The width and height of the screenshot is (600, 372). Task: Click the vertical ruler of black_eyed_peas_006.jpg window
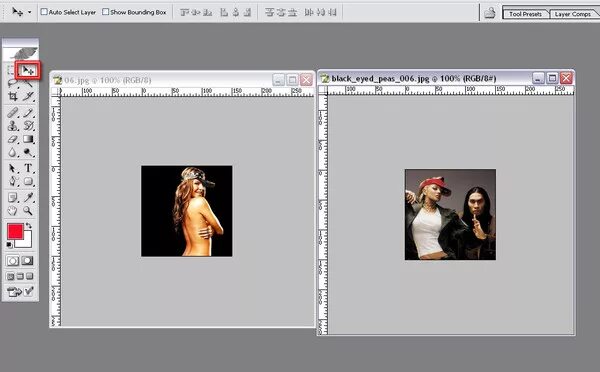(323, 214)
